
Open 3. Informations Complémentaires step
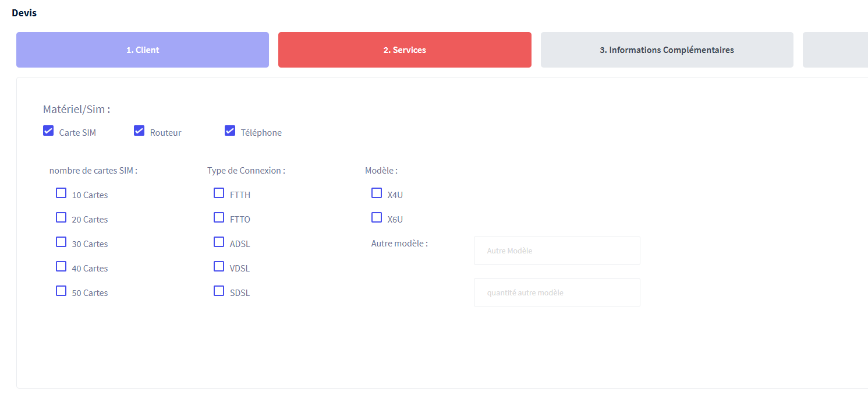667,50
